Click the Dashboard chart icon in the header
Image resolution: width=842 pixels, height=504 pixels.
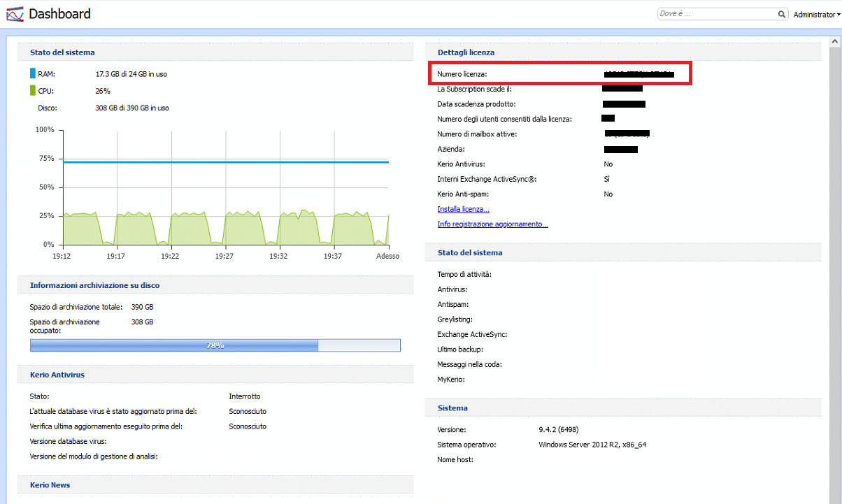pyautogui.click(x=15, y=14)
